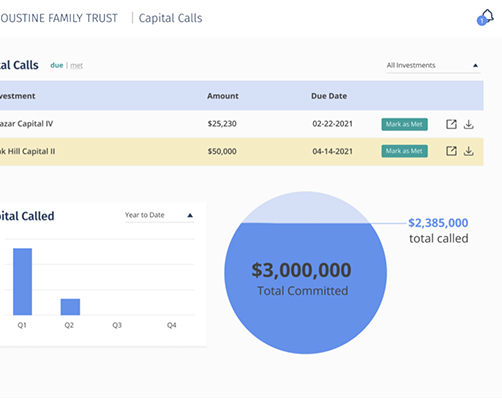Mark Oak Hill Capital II call as met
This screenshot has width=502, height=398.
tap(404, 151)
